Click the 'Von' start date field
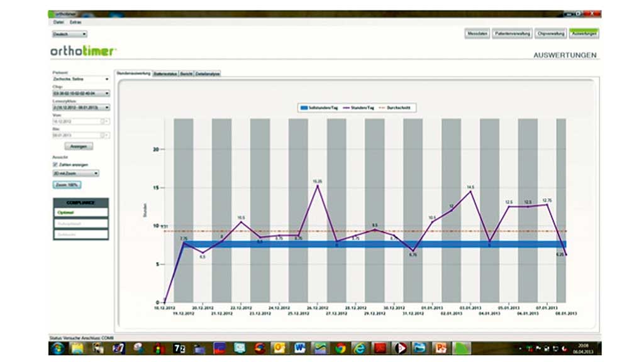The image size is (644, 362). point(75,121)
